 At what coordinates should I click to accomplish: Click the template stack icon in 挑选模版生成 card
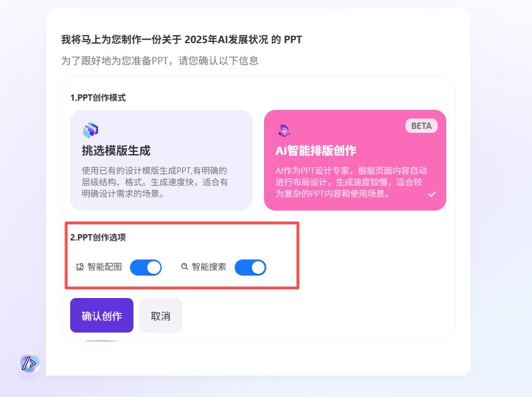tap(90, 131)
